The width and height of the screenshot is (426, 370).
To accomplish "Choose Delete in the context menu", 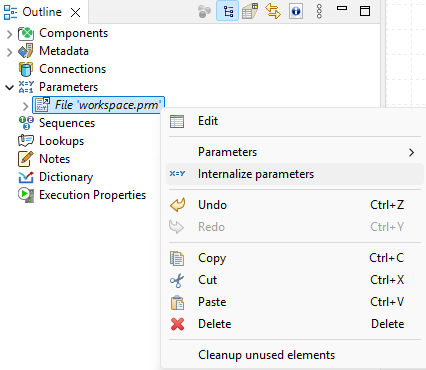I will click(x=295, y=324).
